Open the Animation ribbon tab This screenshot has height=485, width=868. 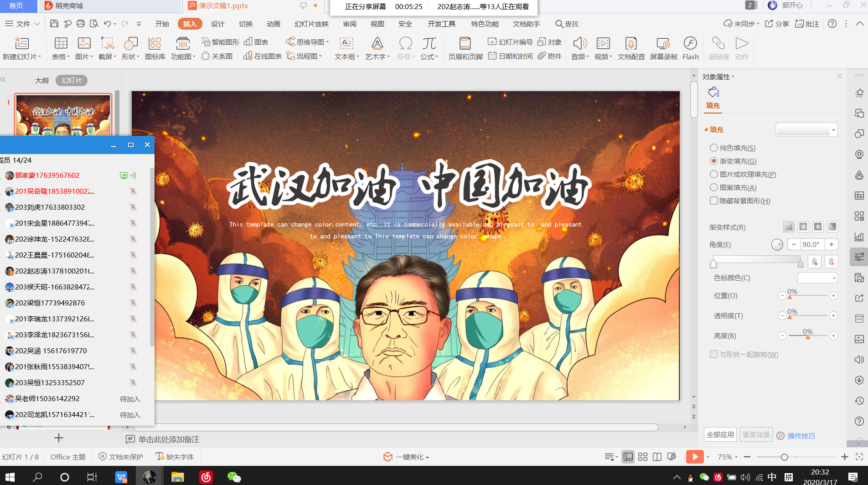click(x=274, y=24)
